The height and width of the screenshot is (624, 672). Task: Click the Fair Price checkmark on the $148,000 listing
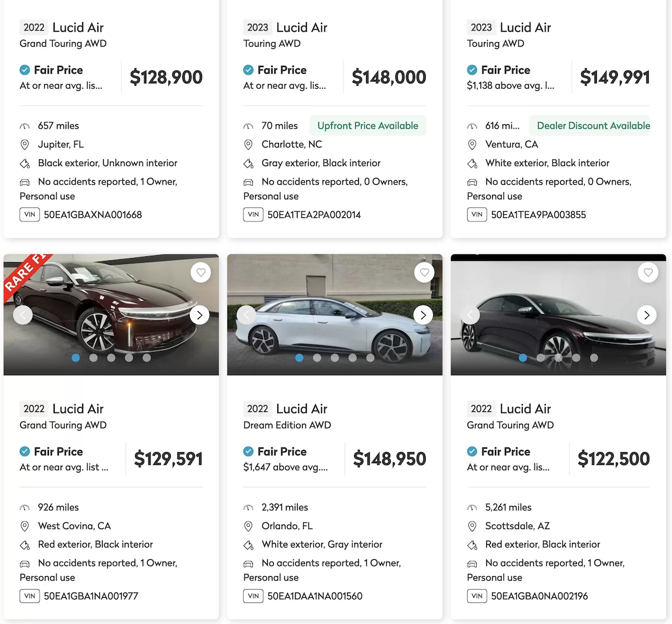point(248,70)
